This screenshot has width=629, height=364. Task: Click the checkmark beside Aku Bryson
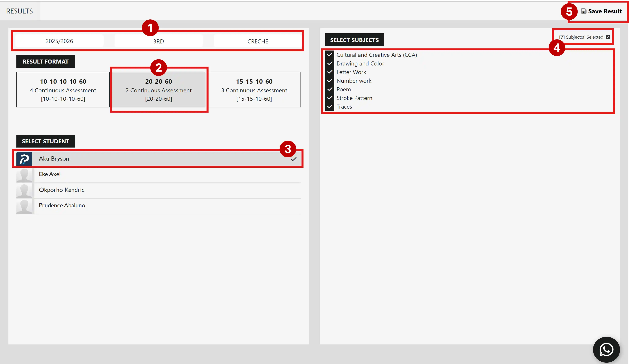coord(294,159)
